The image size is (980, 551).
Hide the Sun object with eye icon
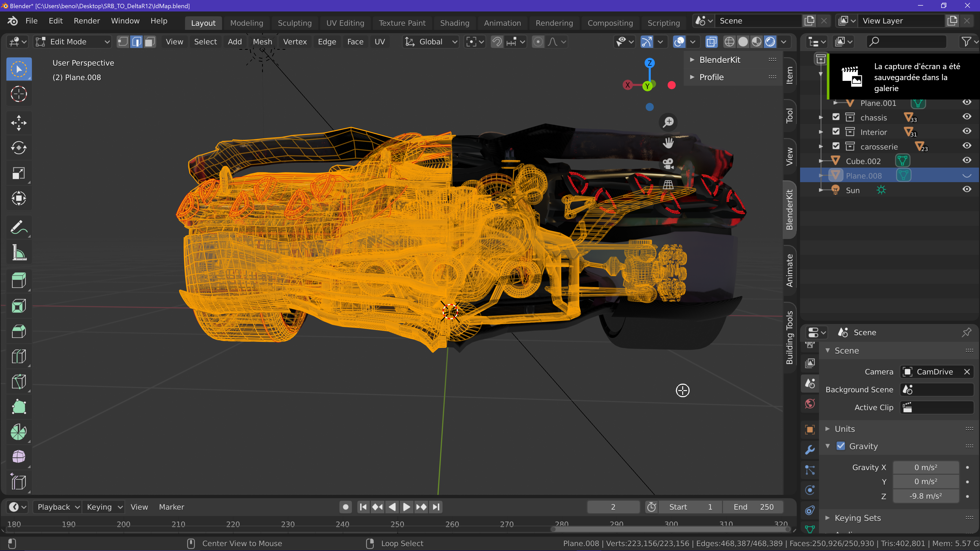pos(966,190)
